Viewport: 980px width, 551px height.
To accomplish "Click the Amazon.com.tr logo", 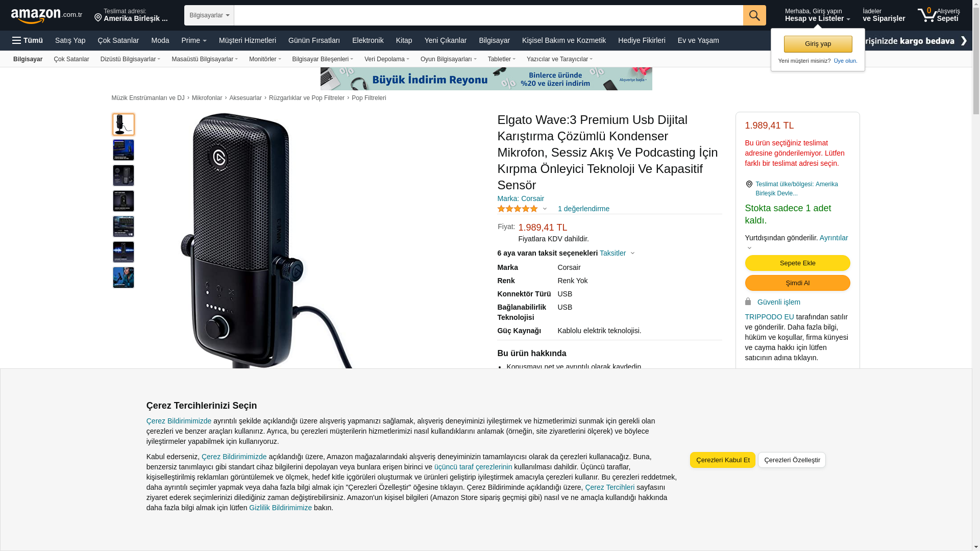I will point(46,16).
